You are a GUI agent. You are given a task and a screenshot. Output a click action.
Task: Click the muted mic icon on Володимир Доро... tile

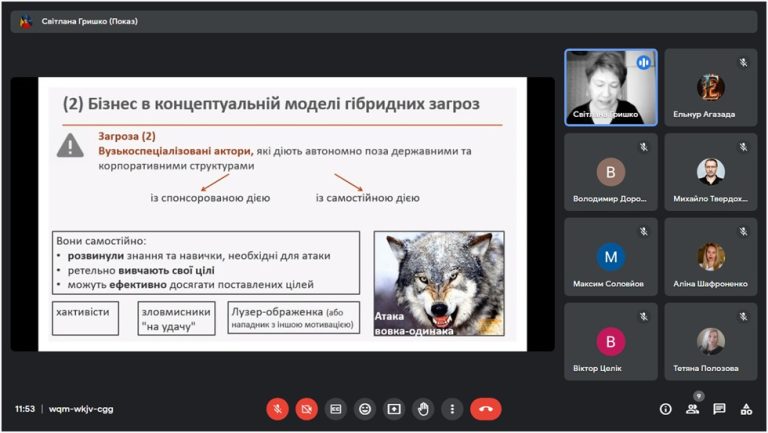click(x=644, y=146)
